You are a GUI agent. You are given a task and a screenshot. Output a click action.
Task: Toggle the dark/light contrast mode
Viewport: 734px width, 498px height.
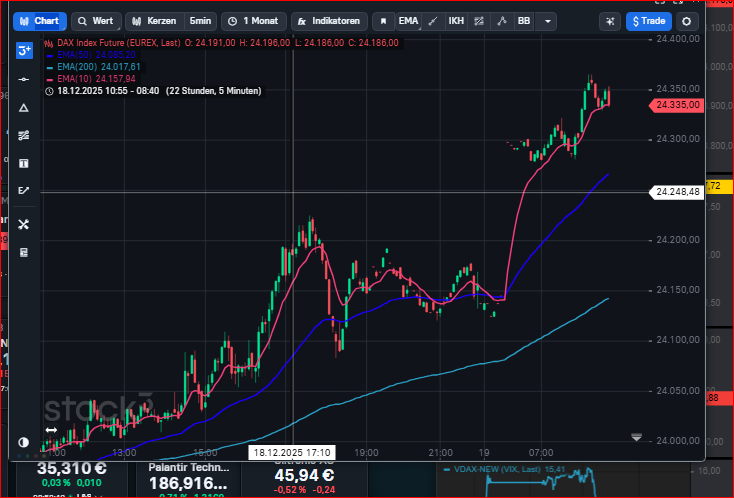tap(24, 442)
